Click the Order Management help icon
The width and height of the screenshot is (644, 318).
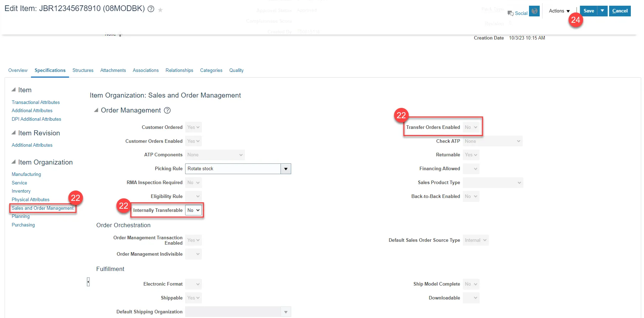[167, 110]
